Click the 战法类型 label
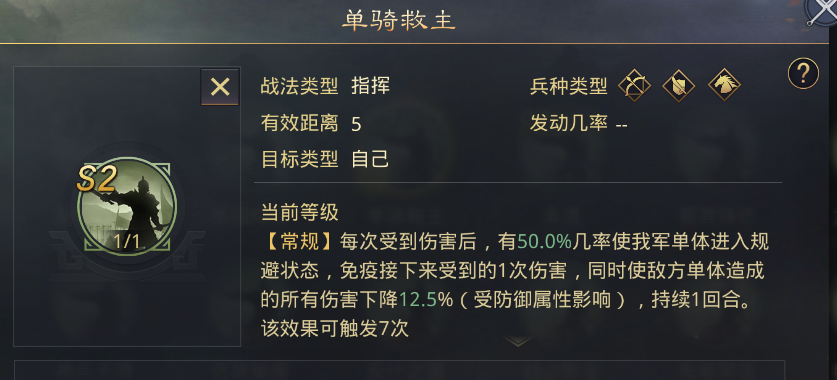The image size is (837, 380). [x=299, y=86]
